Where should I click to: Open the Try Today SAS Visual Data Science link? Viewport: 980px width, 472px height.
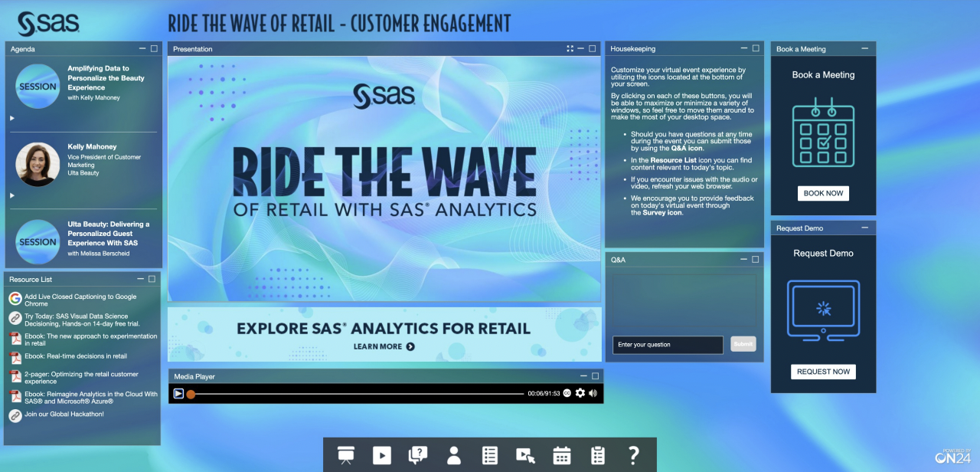(x=82, y=320)
